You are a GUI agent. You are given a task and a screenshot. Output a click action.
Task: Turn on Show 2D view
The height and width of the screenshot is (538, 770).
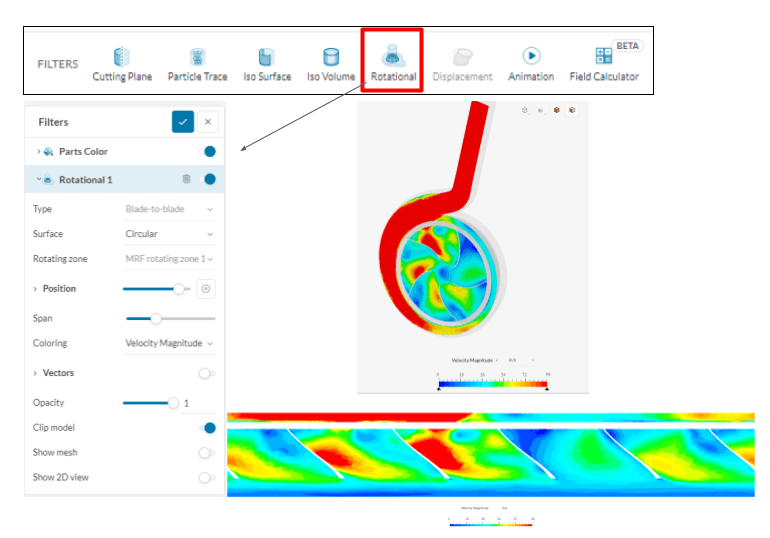pyautogui.click(x=206, y=478)
